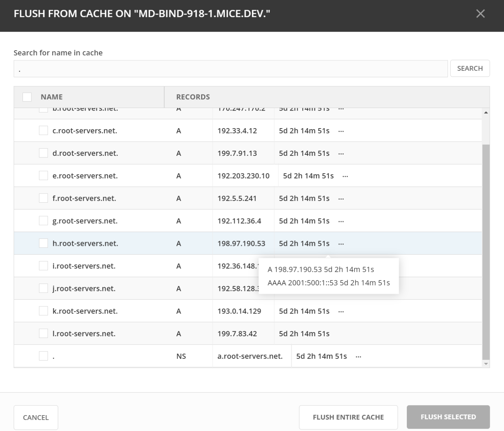This screenshot has height=431, width=504.
Task: Toggle the select-all checkbox in header
Action: click(x=27, y=97)
